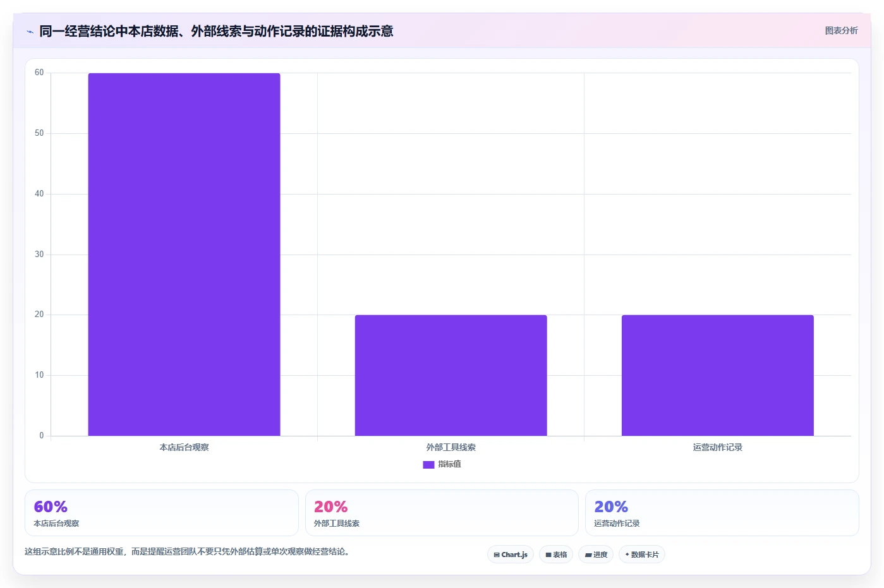The width and height of the screenshot is (884, 588).
Task: Click the 数据卡片 chip star icon
Action: pos(627,555)
